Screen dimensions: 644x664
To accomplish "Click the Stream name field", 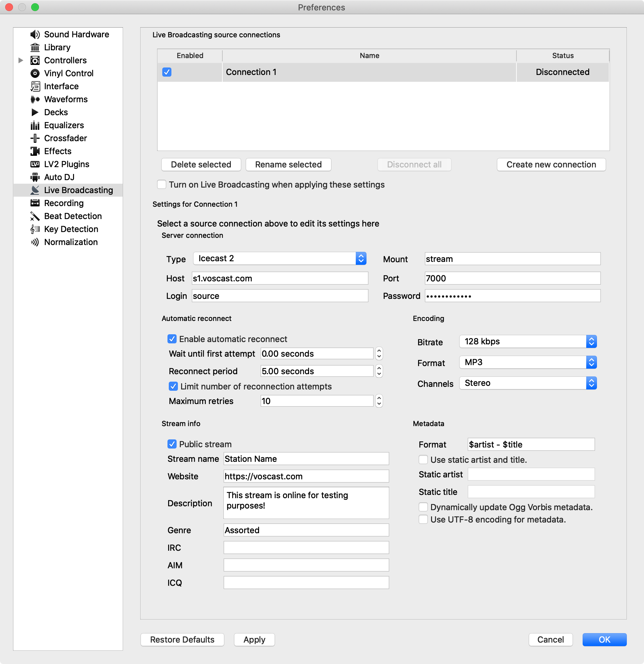I will 306,459.
